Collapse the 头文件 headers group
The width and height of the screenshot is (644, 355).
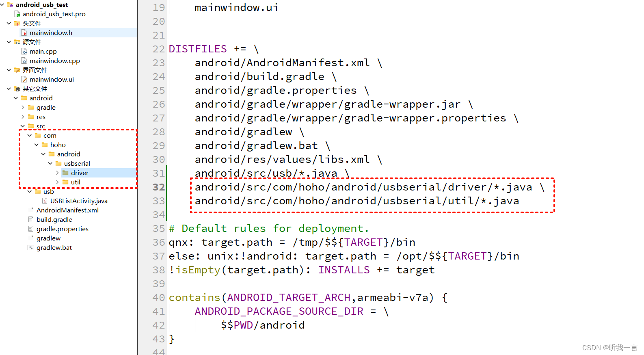pos(9,23)
